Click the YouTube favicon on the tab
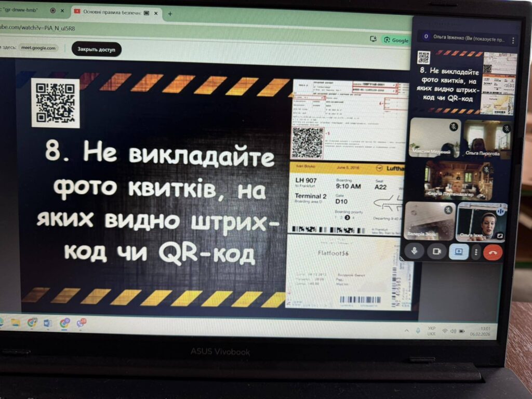 [77, 11]
